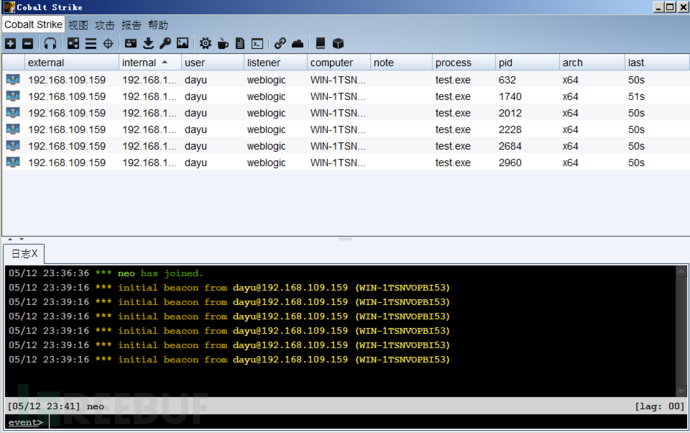Image resolution: width=690 pixels, height=433 pixels.
Task: Sort beacons by the internal column header
Action: tap(140, 63)
